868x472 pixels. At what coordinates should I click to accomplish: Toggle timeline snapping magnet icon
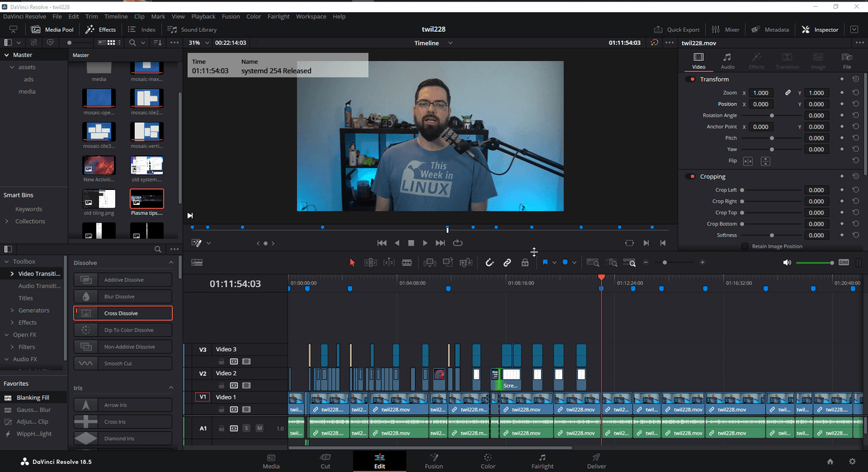[489, 262]
